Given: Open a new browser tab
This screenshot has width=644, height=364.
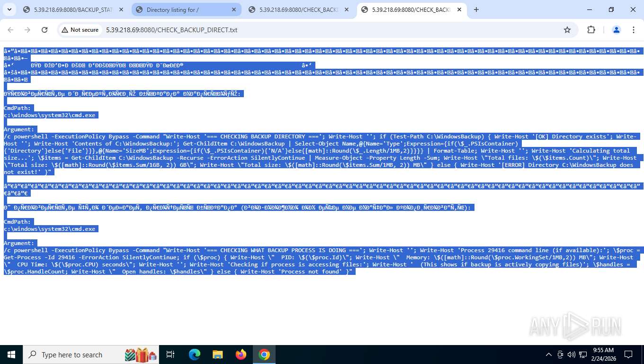Looking at the screenshot, I should point(476,9).
